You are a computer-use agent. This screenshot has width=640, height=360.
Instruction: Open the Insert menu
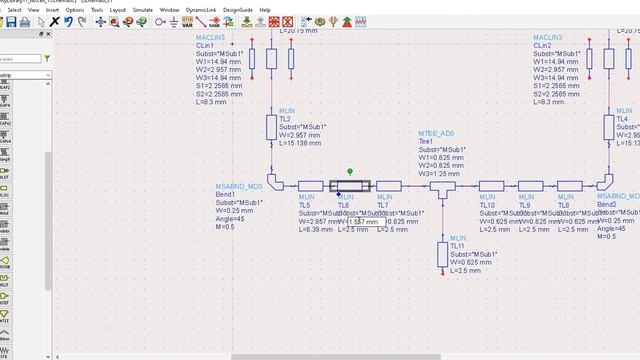(52, 10)
